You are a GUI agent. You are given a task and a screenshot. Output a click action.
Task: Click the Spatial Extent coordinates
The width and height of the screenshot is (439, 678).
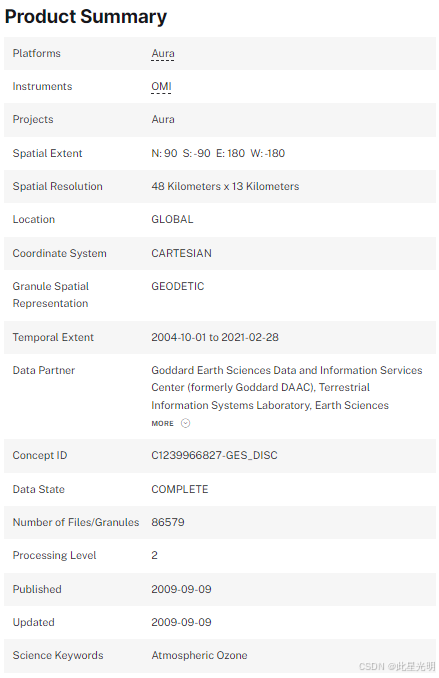218,153
